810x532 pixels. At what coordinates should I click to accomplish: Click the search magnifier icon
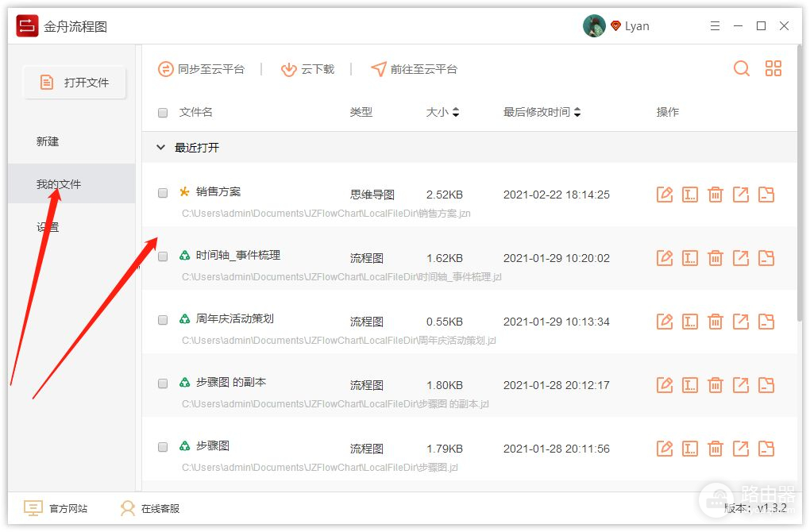[742, 69]
